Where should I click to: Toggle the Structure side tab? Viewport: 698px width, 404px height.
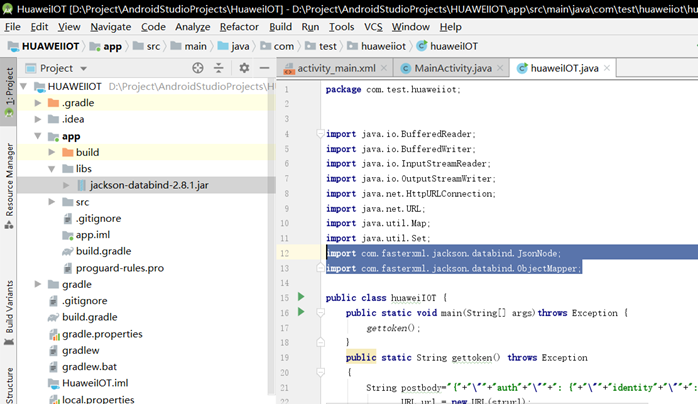click(8, 385)
